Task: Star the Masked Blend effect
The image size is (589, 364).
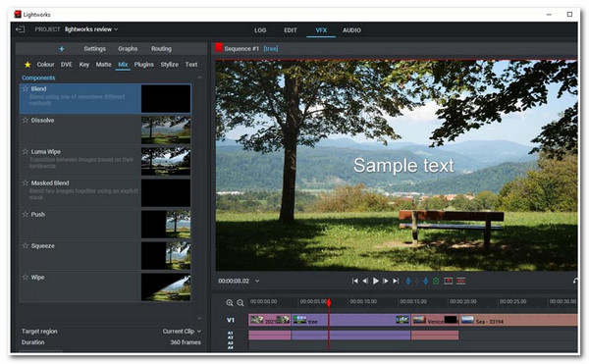Action: 26,183
